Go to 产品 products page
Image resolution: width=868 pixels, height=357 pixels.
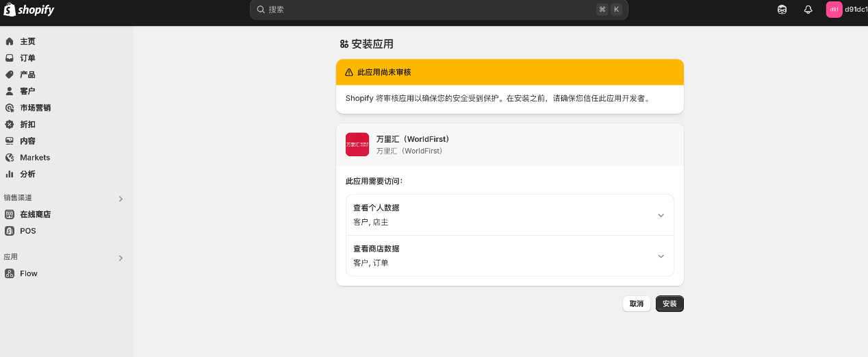coord(27,75)
